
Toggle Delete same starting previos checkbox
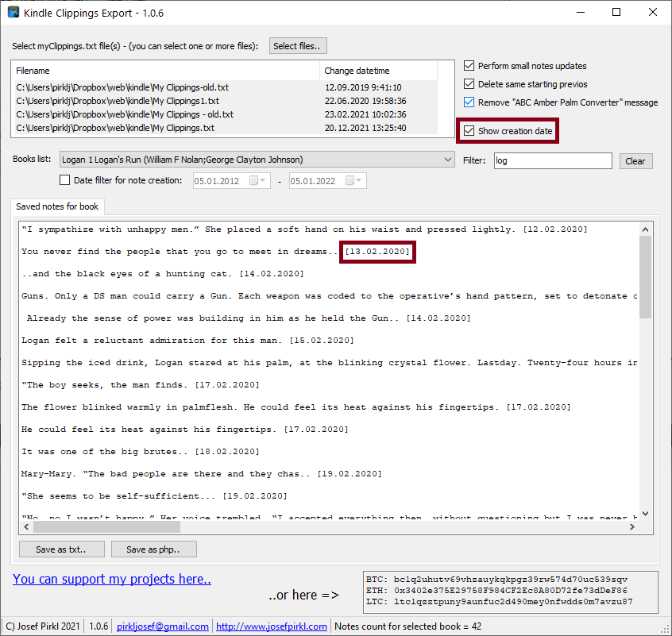click(469, 84)
